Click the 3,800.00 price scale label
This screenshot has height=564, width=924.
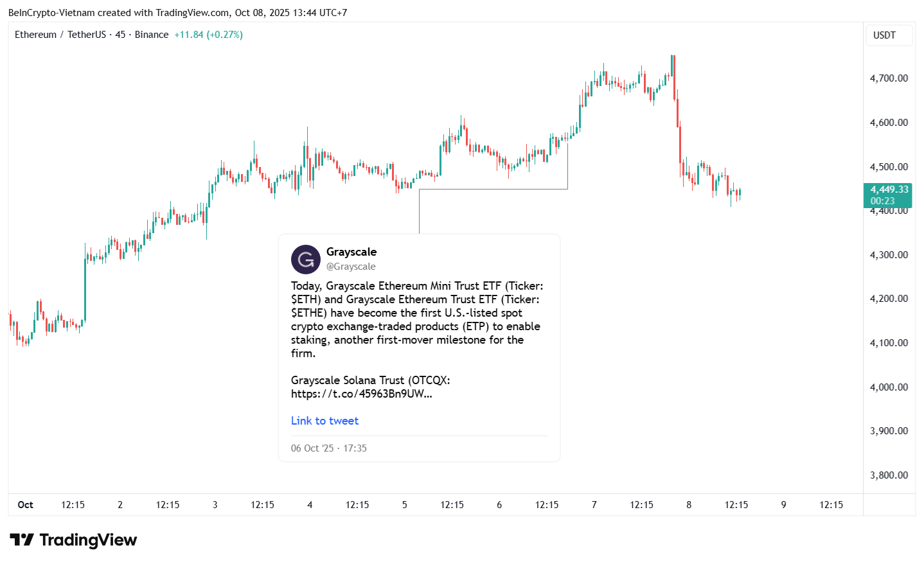[889, 475]
